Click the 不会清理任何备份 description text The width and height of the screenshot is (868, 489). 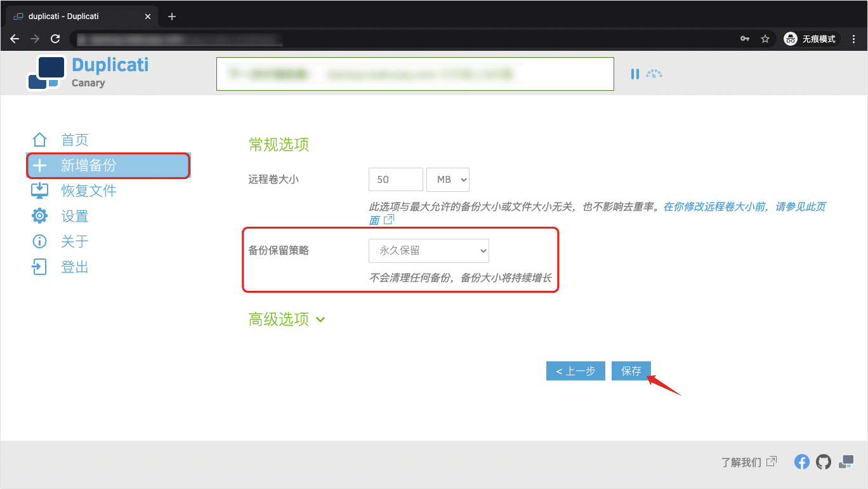[x=460, y=278]
